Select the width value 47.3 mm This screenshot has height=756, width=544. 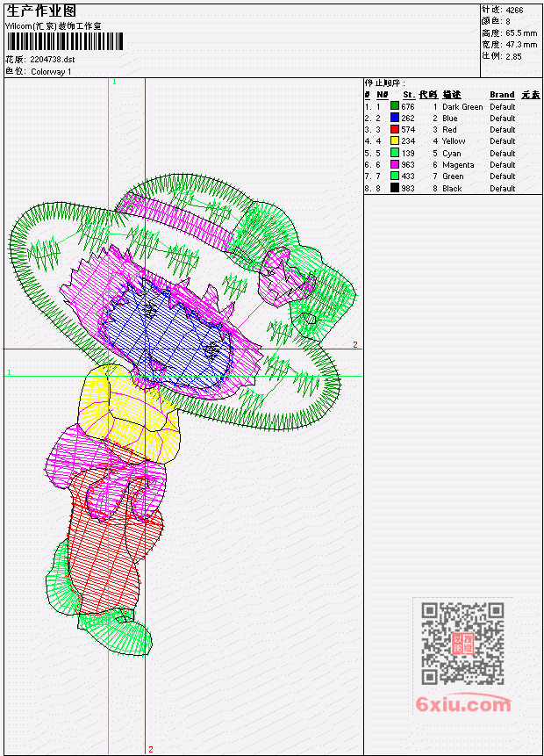click(x=521, y=45)
